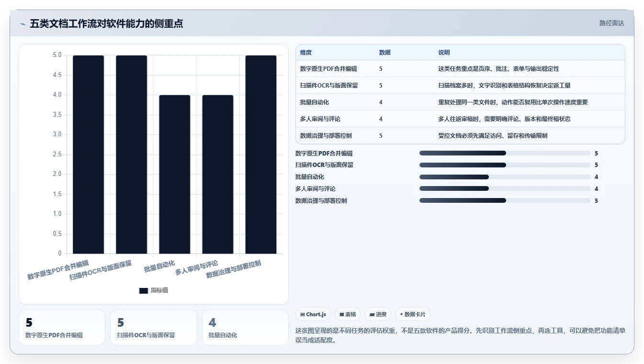Click the y-axis tick label 2.5
Image resolution: width=644 pixels, height=364 pixels.
(x=57, y=154)
